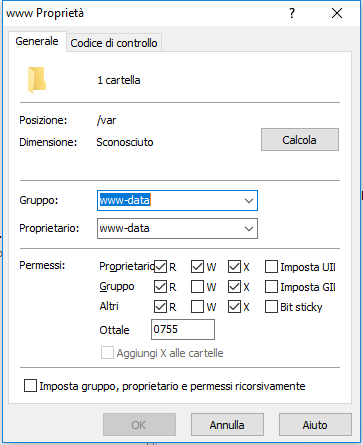Enable the Imposta UID checkbox
The height and width of the screenshot is (445, 363).
point(271,267)
